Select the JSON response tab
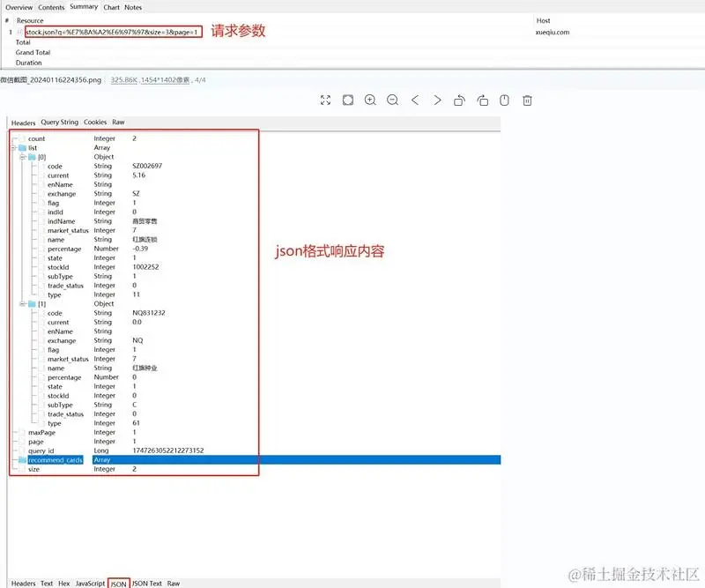The image size is (705, 588). tap(119, 584)
